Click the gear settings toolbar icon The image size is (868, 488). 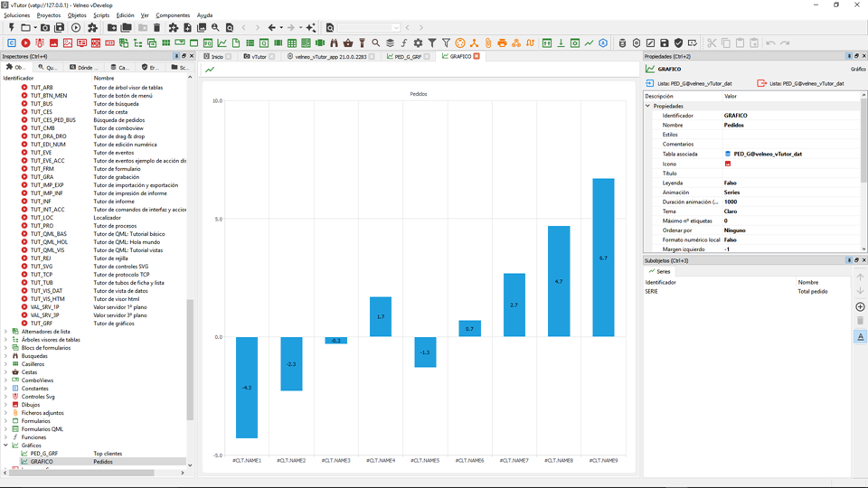(418, 42)
